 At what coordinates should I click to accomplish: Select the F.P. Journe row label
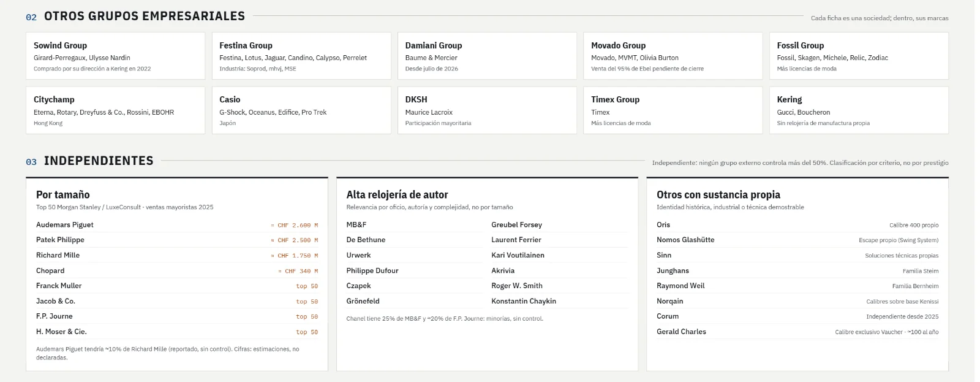pos(55,316)
